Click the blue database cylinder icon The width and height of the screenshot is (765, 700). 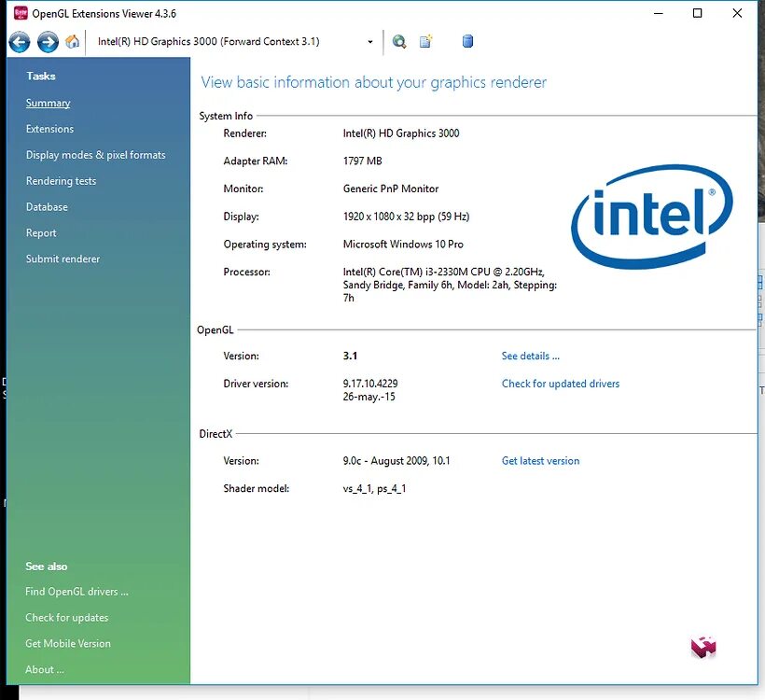pyautogui.click(x=467, y=41)
